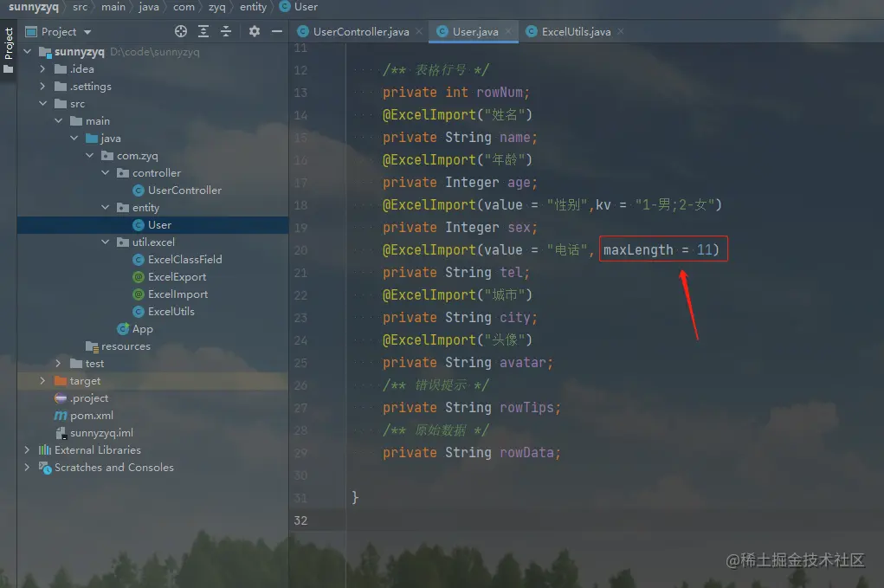
Task: Click the main breadcrumb in navigation bar
Action: coord(113,7)
